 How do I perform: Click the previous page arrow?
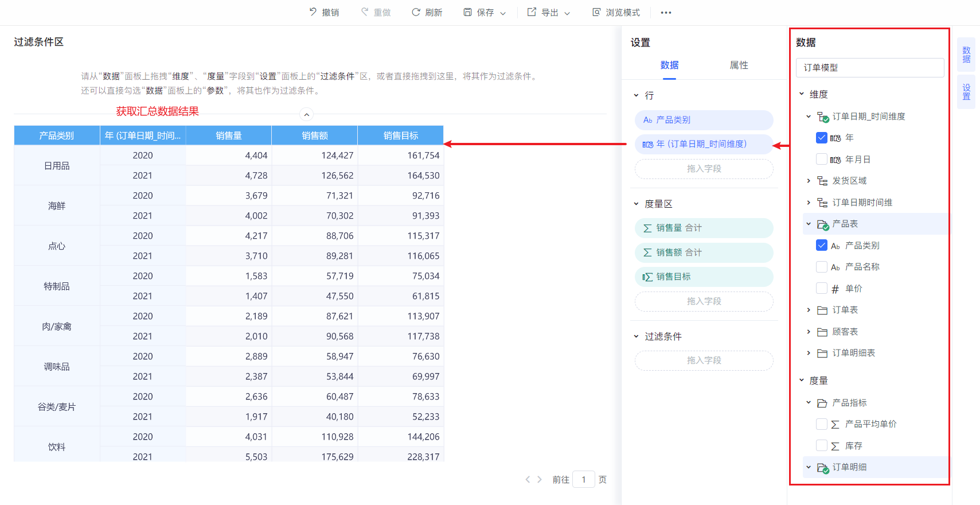(528, 479)
